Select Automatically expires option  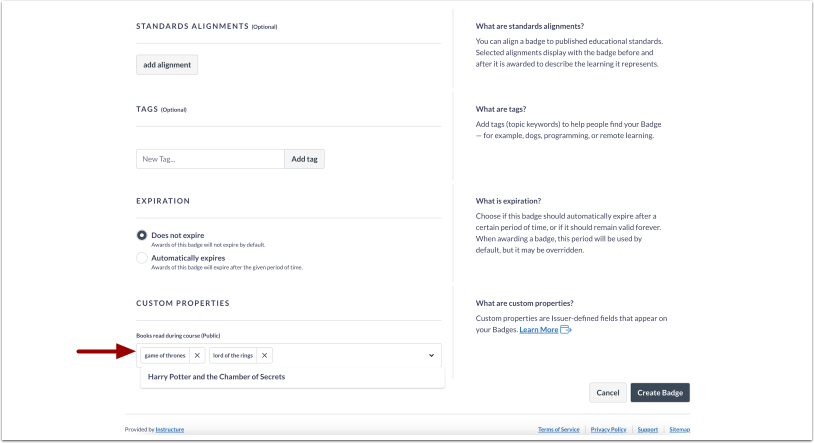tap(142, 258)
